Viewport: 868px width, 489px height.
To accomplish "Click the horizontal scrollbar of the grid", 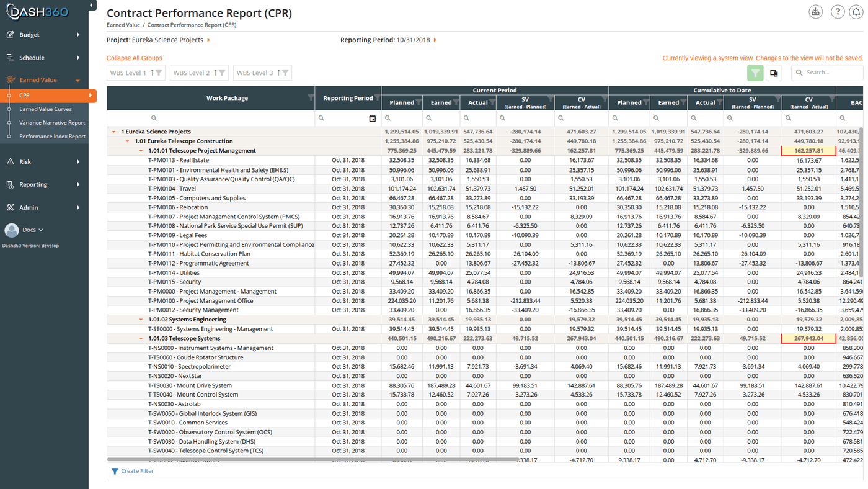I will 314,460.
